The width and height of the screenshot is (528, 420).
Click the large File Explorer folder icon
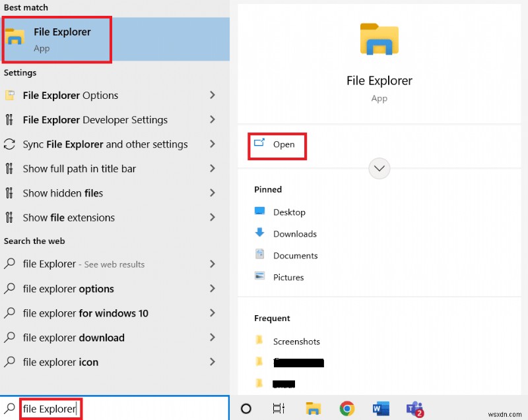(x=379, y=39)
